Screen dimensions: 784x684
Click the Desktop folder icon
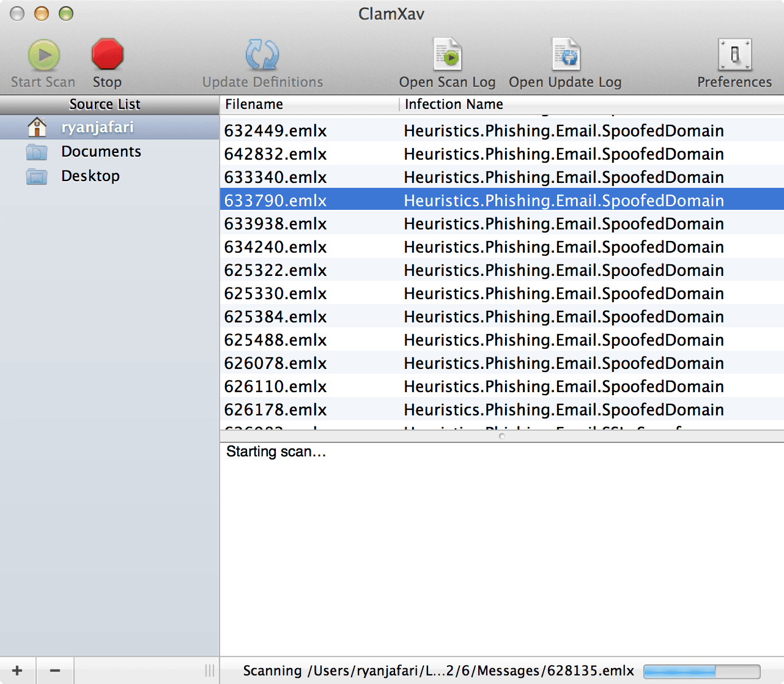coord(37,176)
